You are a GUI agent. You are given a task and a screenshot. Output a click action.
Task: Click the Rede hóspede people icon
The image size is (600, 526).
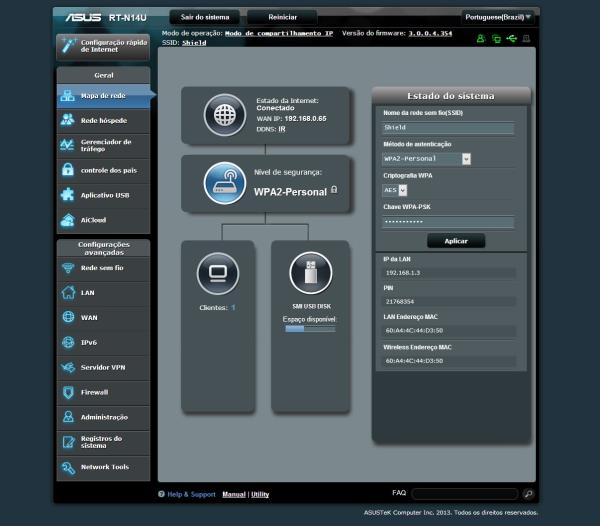click(68, 120)
